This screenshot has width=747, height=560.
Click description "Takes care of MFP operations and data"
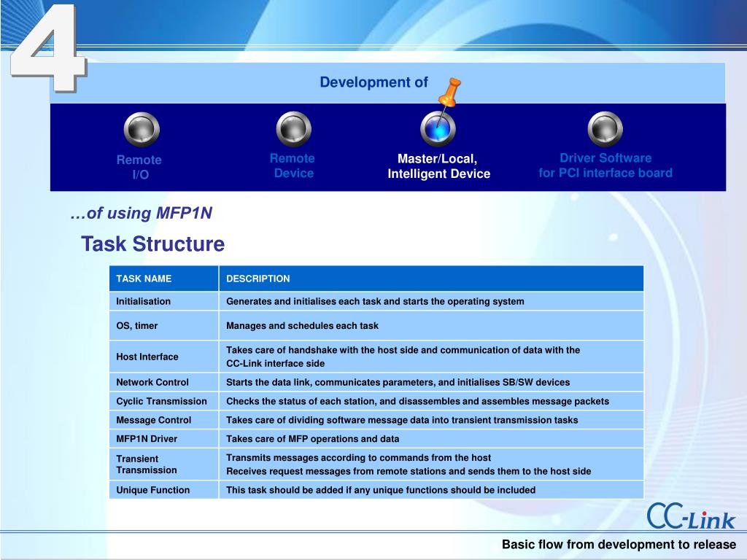pyautogui.click(x=431, y=439)
